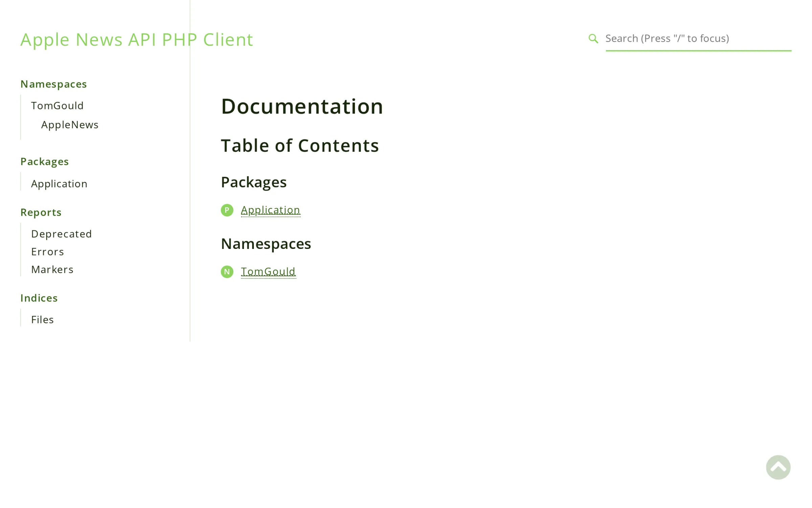Viewport: 812px width, 508px height.
Task: Open the Deprecated report
Action: [x=62, y=234]
